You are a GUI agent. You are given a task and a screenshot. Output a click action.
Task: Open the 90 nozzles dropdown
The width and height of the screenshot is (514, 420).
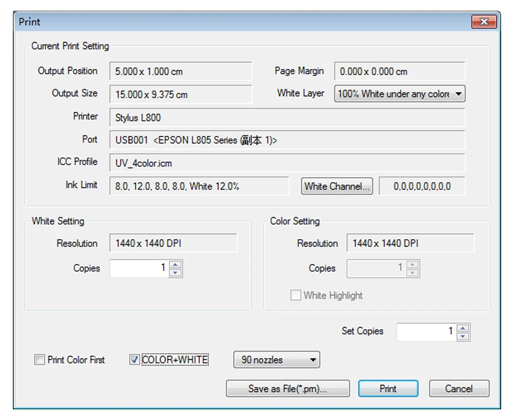[277, 360]
